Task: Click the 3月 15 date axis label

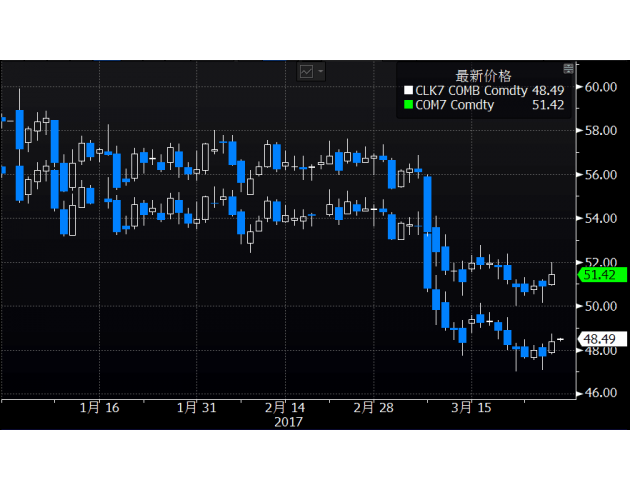Action: (470, 408)
